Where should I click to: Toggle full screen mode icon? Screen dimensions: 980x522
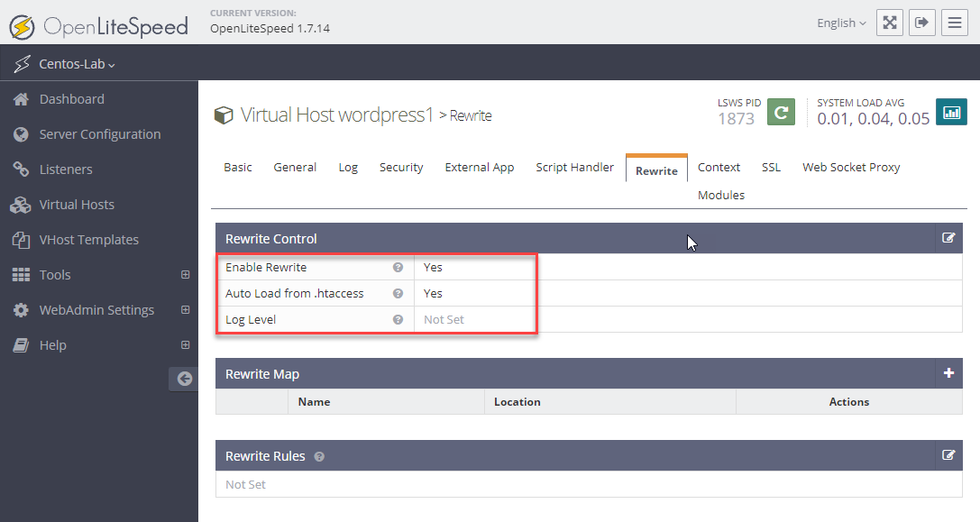[x=889, y=23]
